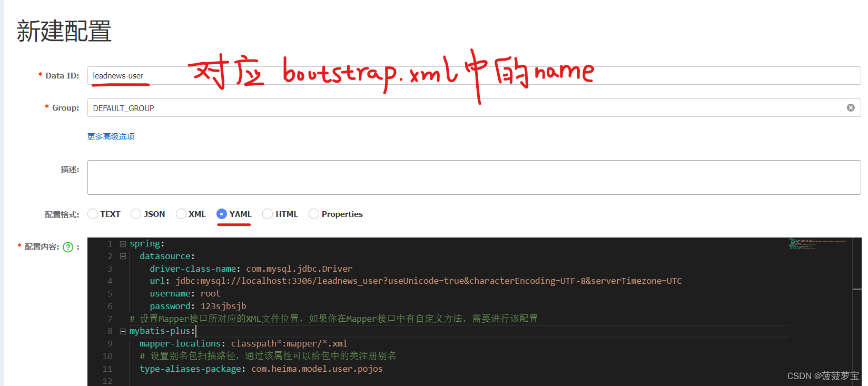The height and width of the screenshot is (386, 868).
Task: Focus the Data ID input field
Action: pos(474,75)
